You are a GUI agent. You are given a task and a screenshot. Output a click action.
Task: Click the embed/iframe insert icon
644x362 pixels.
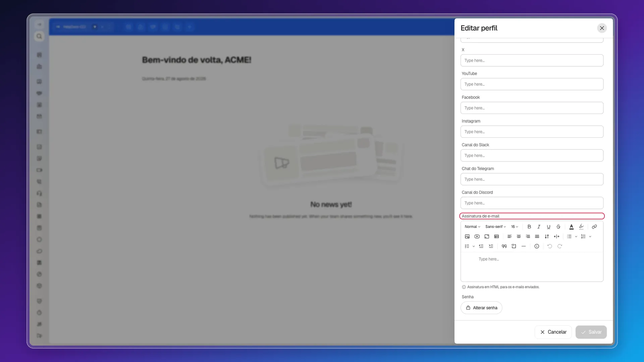tap(487, 237)
